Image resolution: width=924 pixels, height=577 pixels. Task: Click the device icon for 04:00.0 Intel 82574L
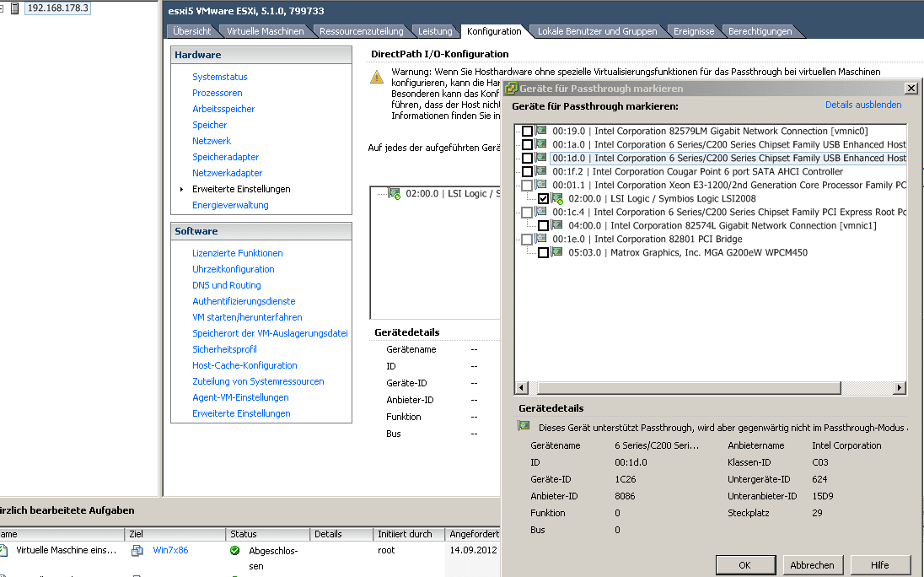(557, 225)
